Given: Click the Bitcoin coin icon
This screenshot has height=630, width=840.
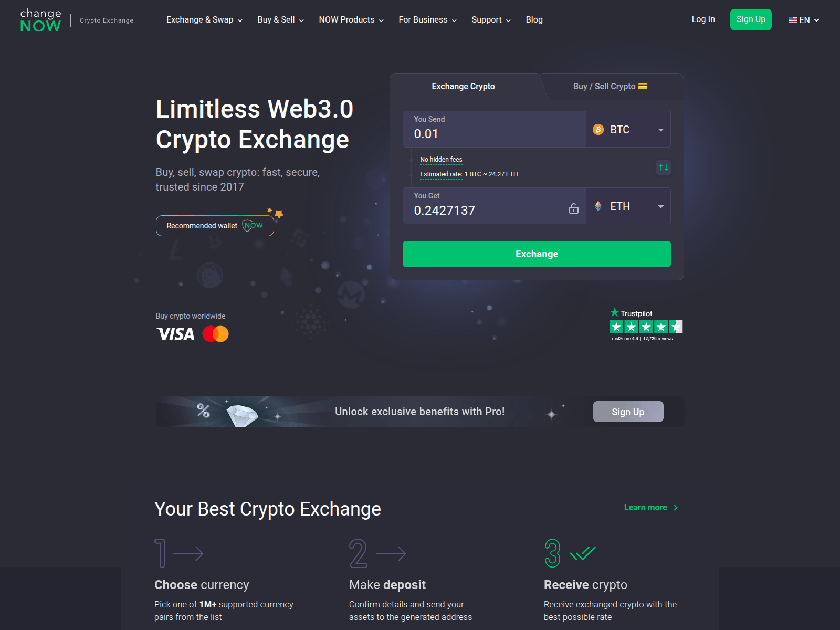Looking at the screenshot, I should tap(598, 130).
